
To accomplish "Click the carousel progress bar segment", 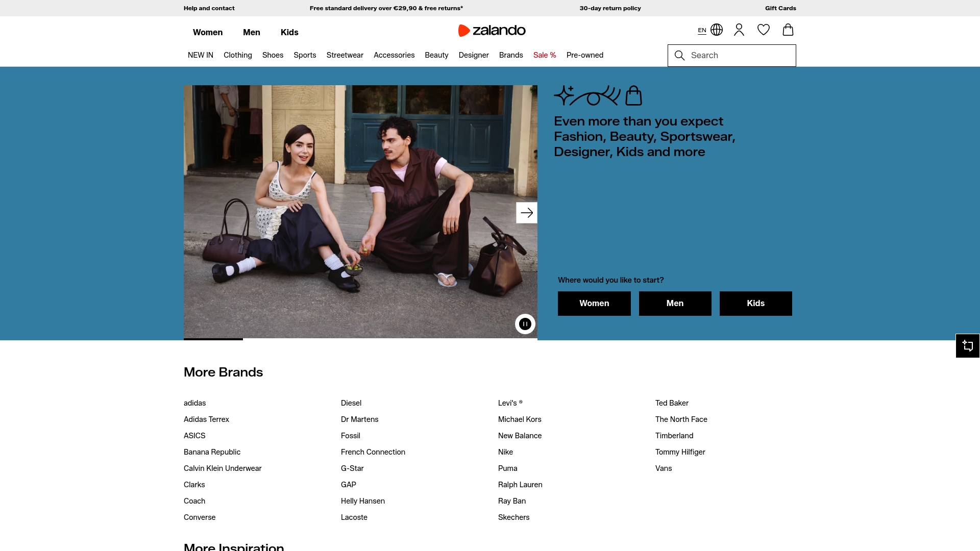I will 212,339.
